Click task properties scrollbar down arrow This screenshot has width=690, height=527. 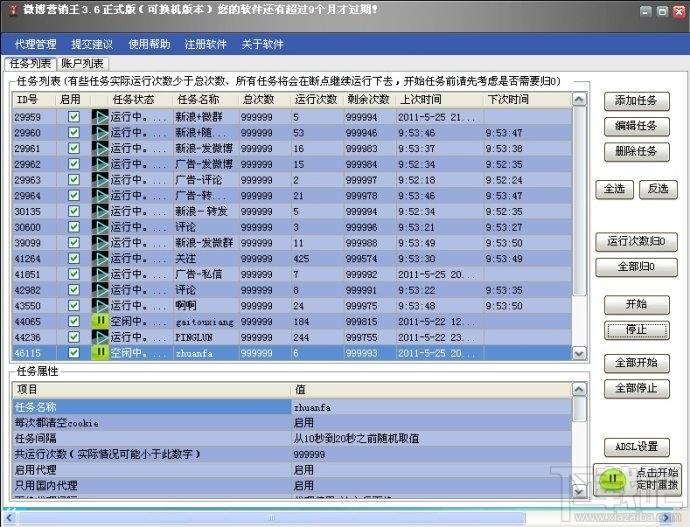click(579, 491)
